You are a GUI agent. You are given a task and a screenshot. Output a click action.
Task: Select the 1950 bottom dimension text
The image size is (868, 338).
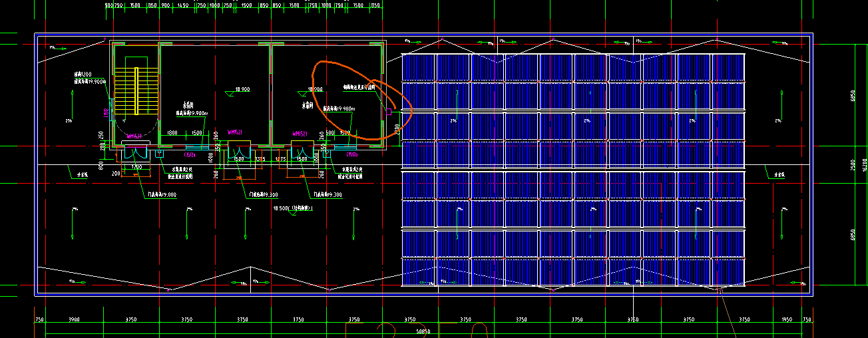click(x=788, y=320)
